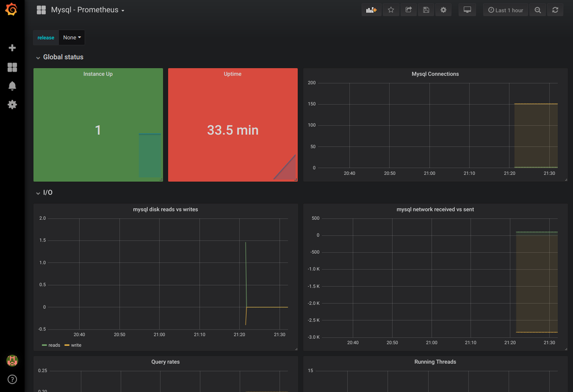Open the Help question mark icon

[12, 379]
